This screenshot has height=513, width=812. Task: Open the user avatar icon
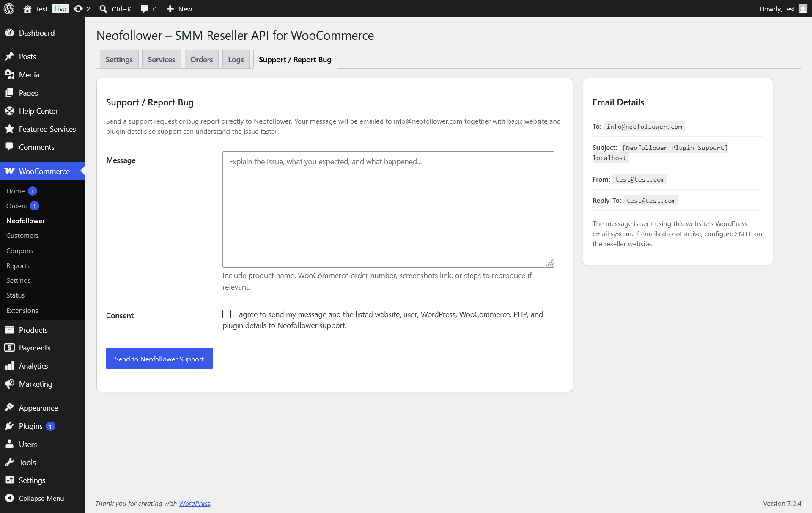pyautogui.click(x=803, y=9)
